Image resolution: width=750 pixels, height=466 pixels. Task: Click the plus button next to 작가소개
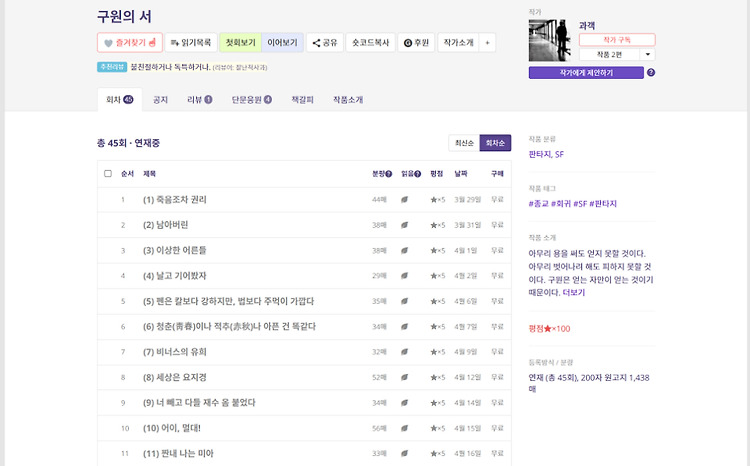coord(487,43)
